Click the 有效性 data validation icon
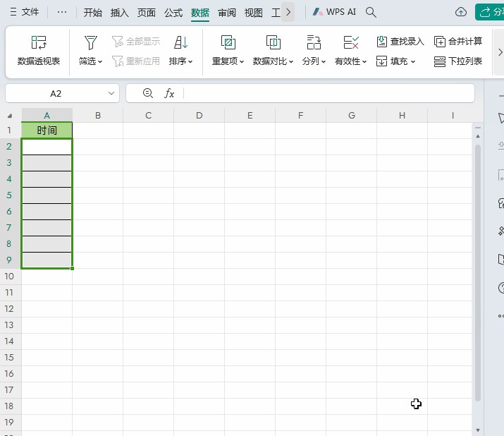The image size is (504, 436). [350, 43]
